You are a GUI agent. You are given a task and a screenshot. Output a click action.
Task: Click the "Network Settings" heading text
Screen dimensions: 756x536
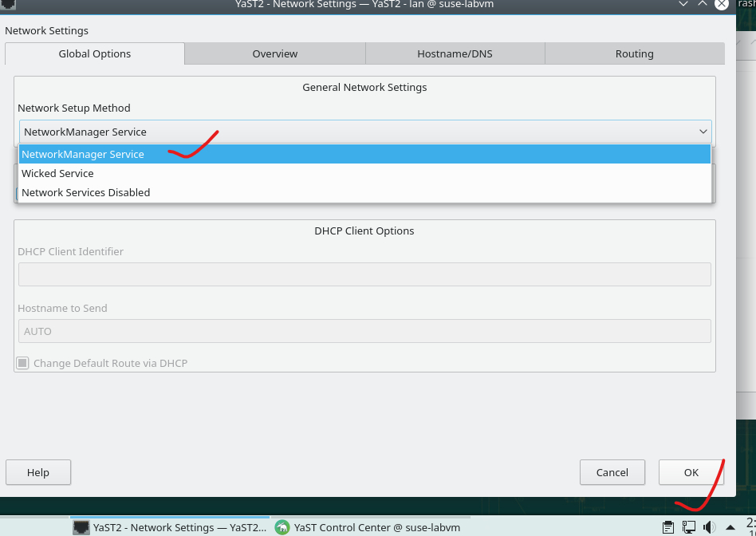pos(47,30)
